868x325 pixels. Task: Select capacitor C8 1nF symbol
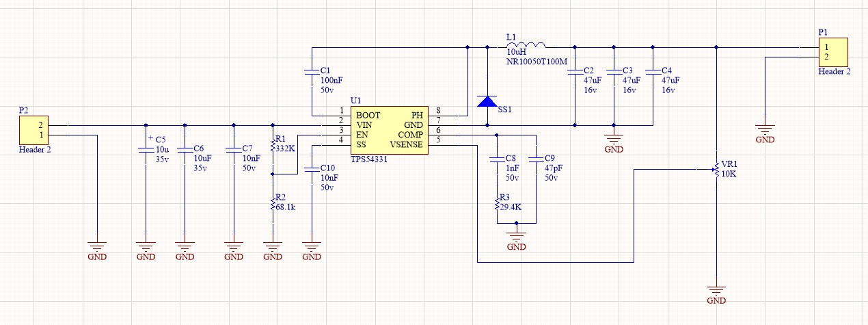[497, 161]
